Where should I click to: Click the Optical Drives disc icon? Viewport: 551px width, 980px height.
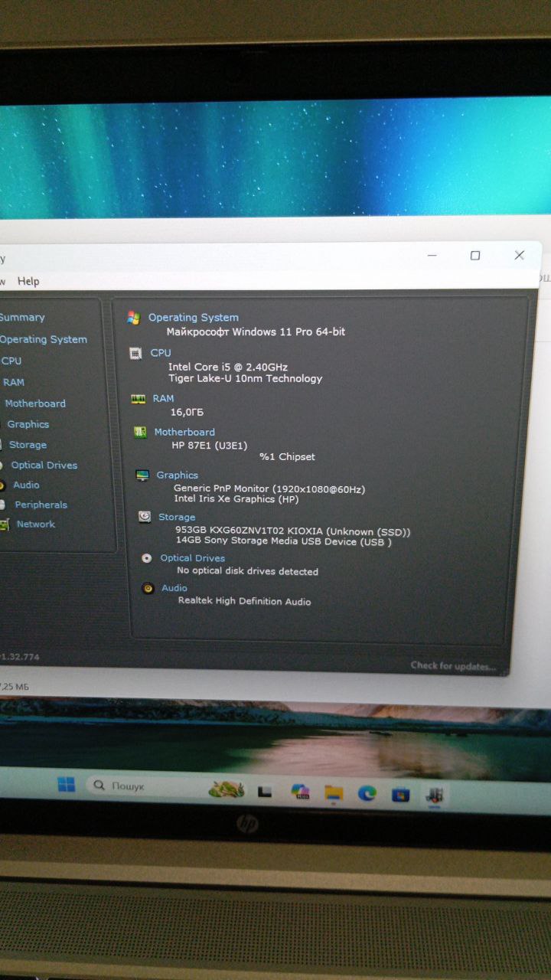146,558
